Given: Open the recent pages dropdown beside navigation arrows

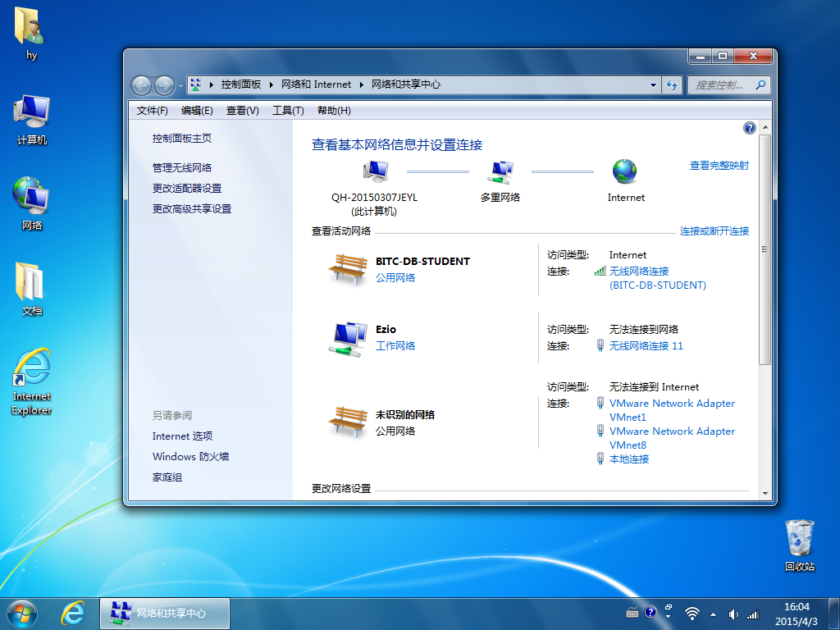Looking at the screenshot, I should pyautogui.click(x=180, y=85).
